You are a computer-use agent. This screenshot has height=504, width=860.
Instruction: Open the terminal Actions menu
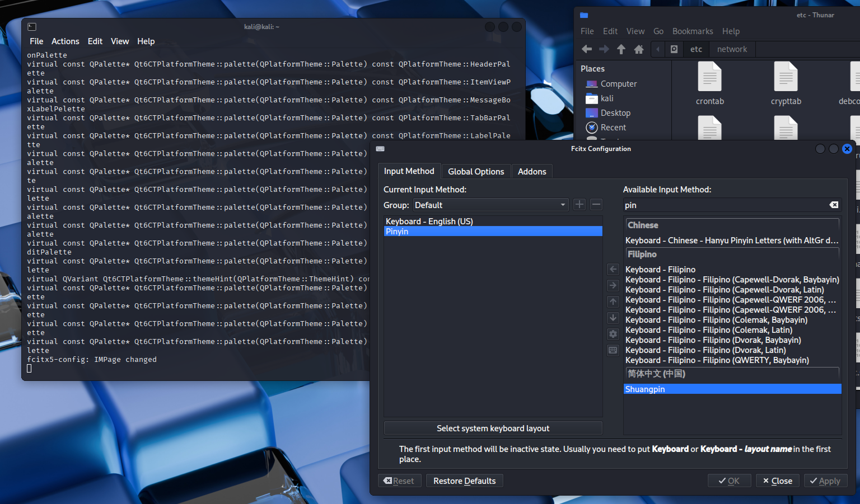coord(66,41)
